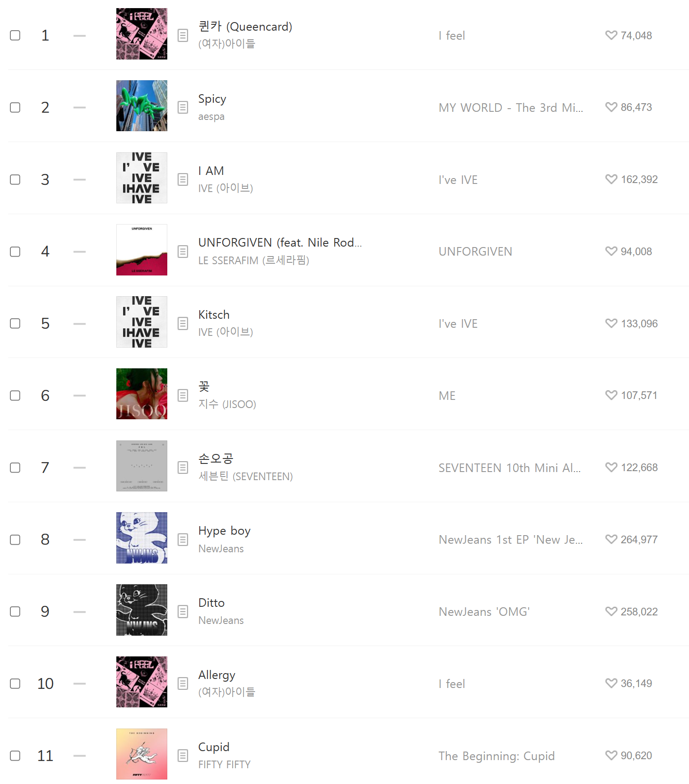Viewport: 689px width, 784px height.
Task: Check the checkbox for Cupid
Action: pos(15,756)
